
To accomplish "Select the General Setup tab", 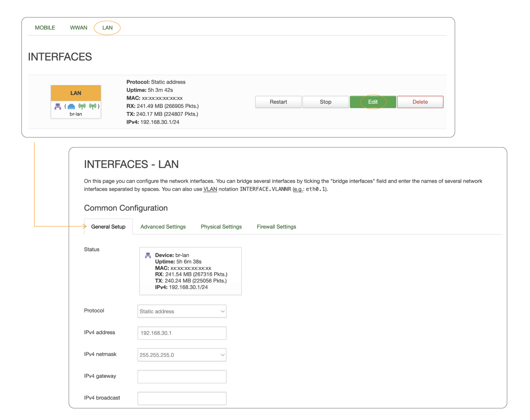I will [x=108, y=227].
